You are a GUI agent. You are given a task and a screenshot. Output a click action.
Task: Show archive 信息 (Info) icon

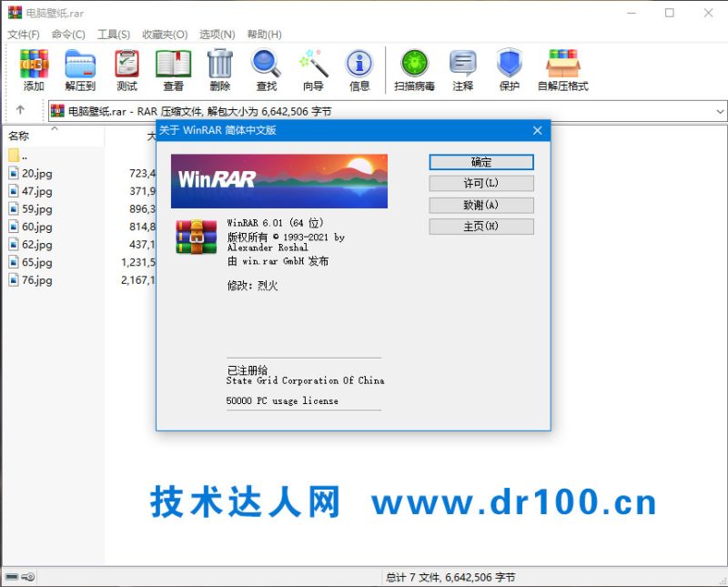click(359, 70)
